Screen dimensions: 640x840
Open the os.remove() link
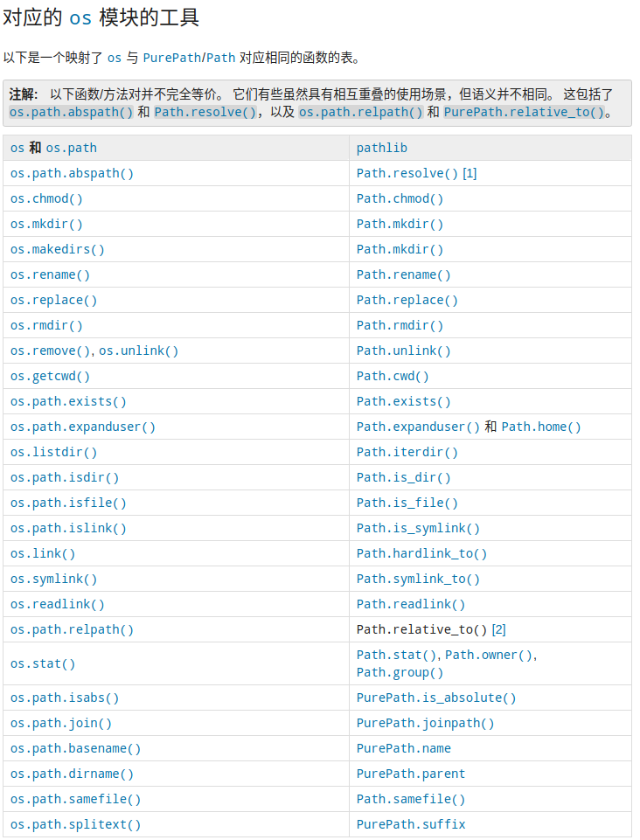tap(51, 351)
